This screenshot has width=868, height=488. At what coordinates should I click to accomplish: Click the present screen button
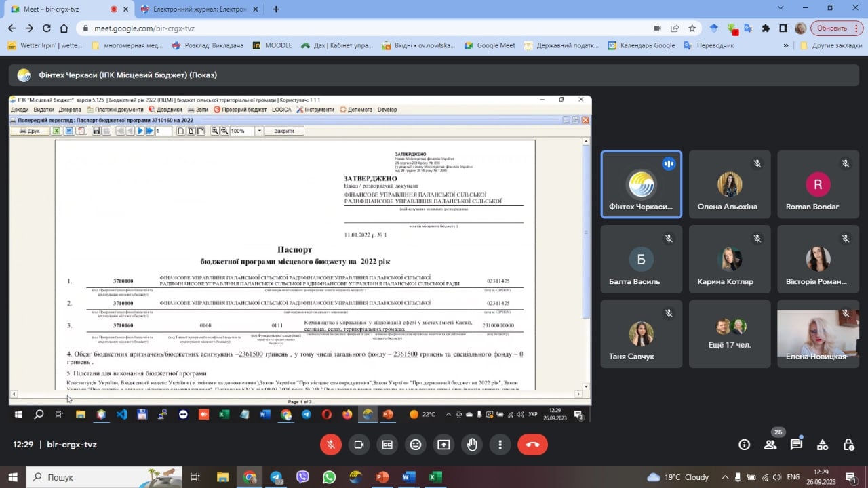(x=443, y=445)
